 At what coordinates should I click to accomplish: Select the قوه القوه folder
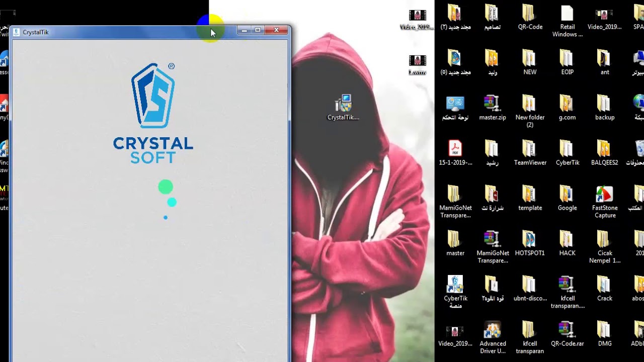click(492, 289)
